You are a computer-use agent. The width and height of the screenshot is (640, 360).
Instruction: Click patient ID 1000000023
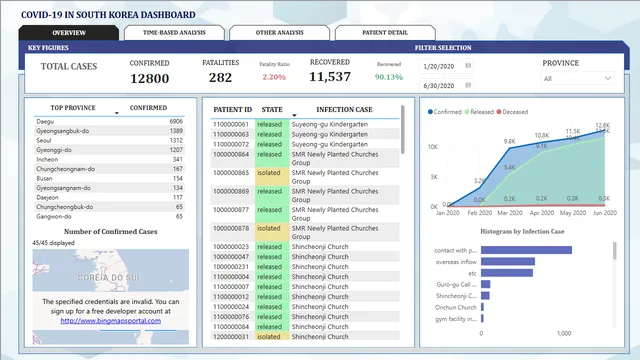[x=231, y=247]
